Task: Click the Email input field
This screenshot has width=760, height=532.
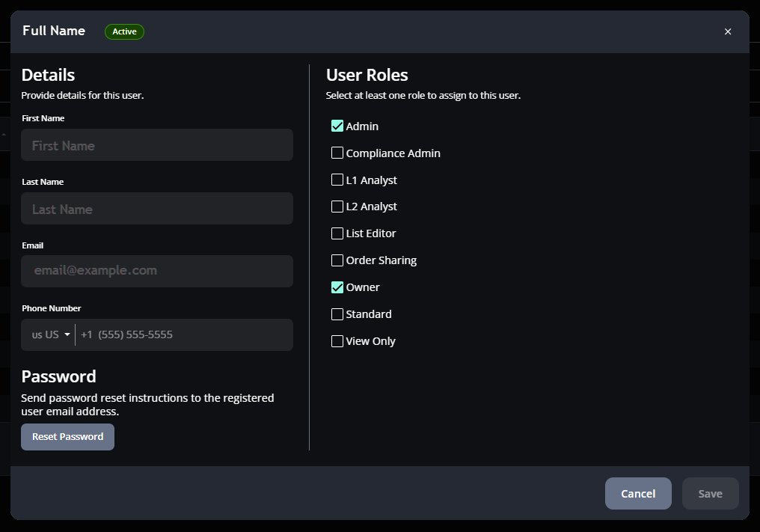Action: (157, 271)
